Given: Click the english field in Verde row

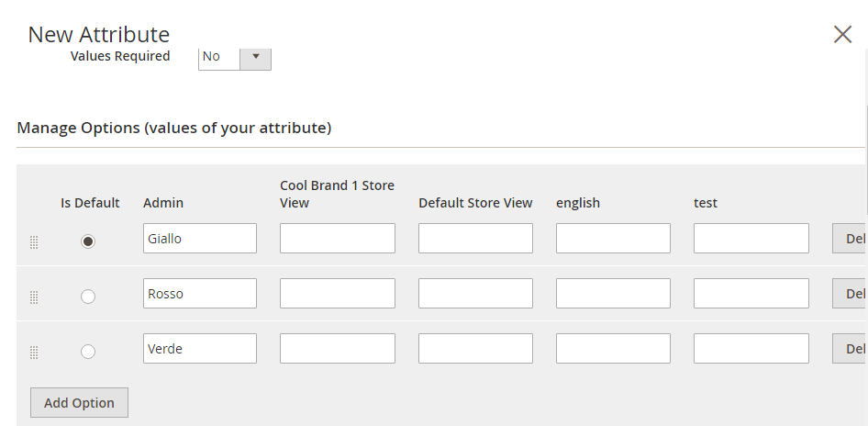Looking at the screenshot, I should 613,349.
